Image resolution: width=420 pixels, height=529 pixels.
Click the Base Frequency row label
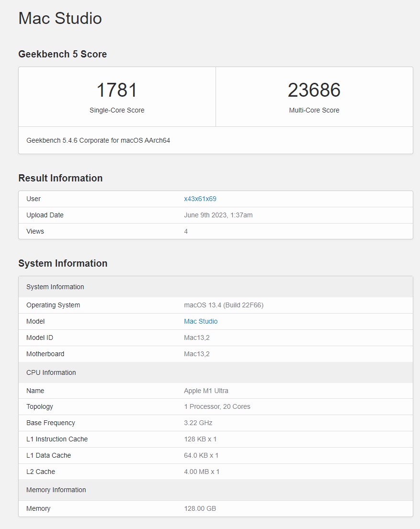pyautogui.click(x=51, y=423)
